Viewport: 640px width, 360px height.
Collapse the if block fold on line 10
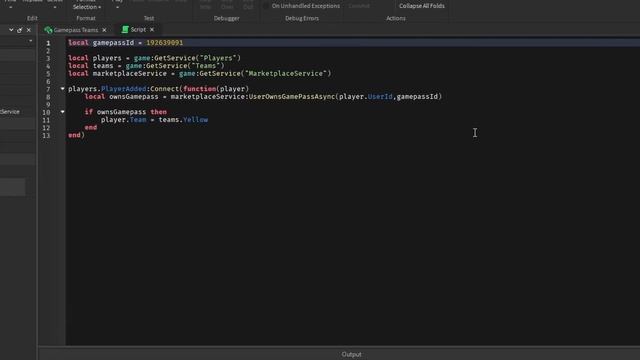(x=62, y=111)
